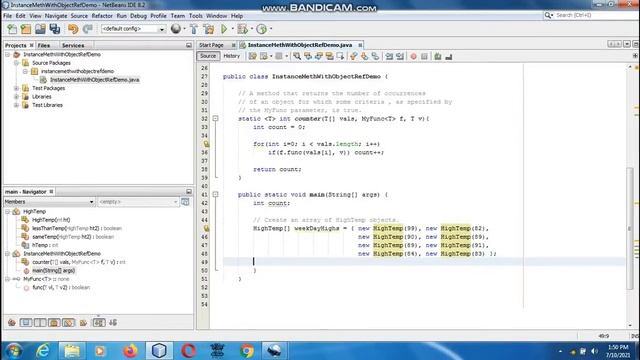Click the Search magnifier icon at top right
Screen dimensions: 640x360
coord(548,15)
